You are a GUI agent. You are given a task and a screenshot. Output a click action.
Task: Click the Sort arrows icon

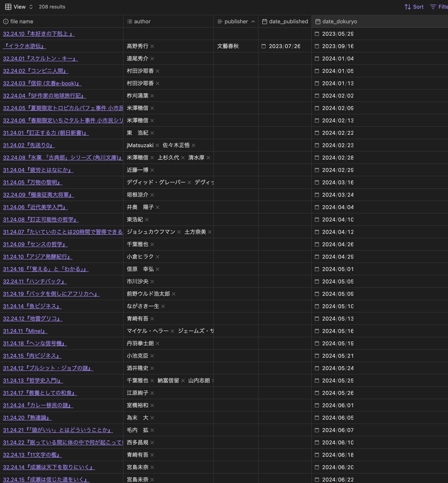pyautogui.click(x=408, y=7)
